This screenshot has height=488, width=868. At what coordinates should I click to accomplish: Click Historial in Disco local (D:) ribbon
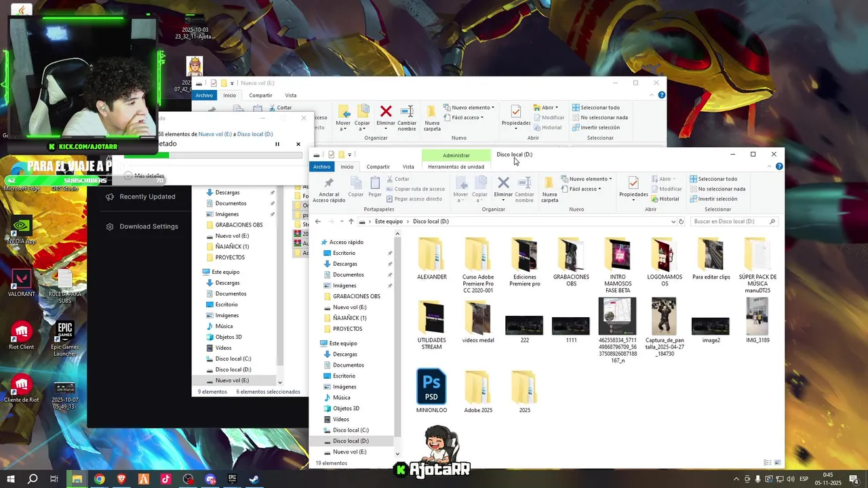coord(665,199)
